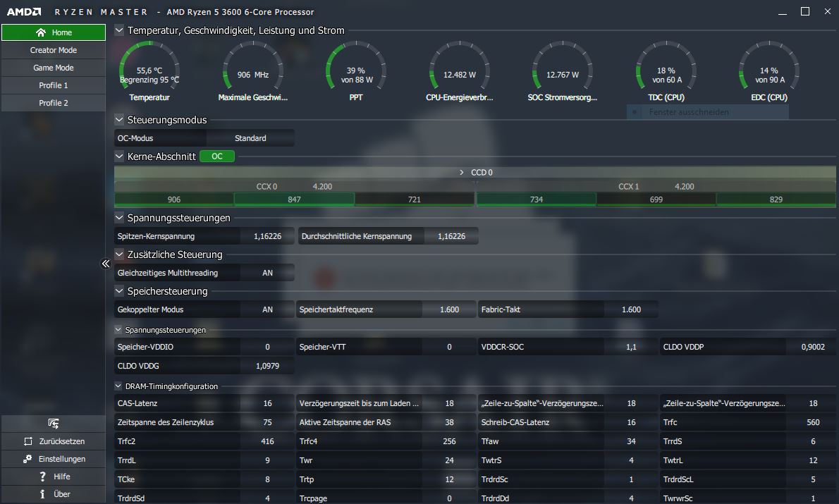The width and height of the screenshot is (839, 504).
Task: Click the Tfaw value 34
Action: (632, 441)
